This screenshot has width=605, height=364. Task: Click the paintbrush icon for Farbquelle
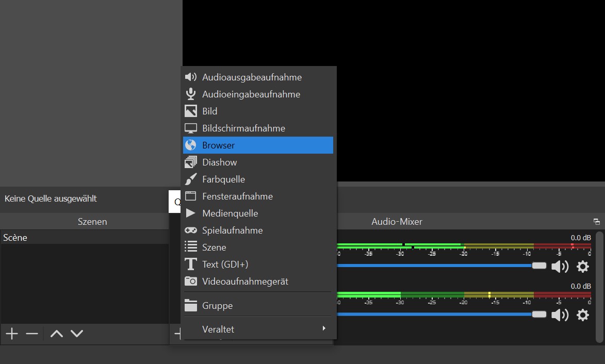click(191, 179)
